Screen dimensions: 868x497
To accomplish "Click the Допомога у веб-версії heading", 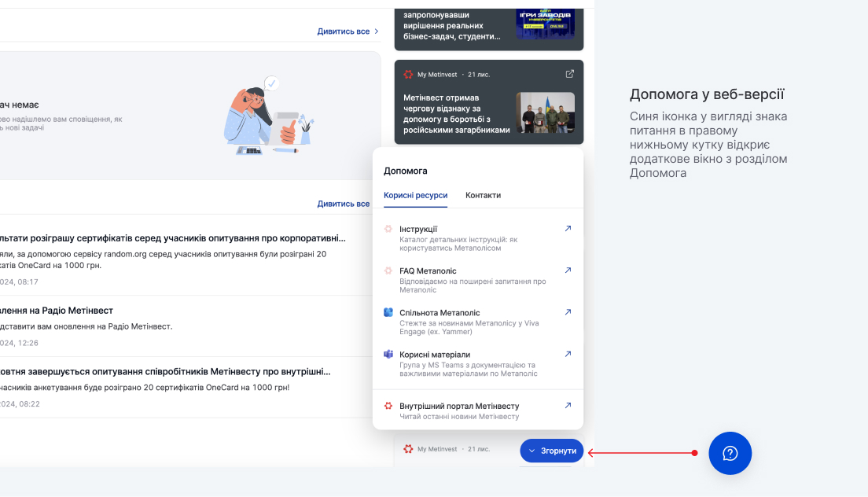I will pyautogui.click(x=707, y=94).
